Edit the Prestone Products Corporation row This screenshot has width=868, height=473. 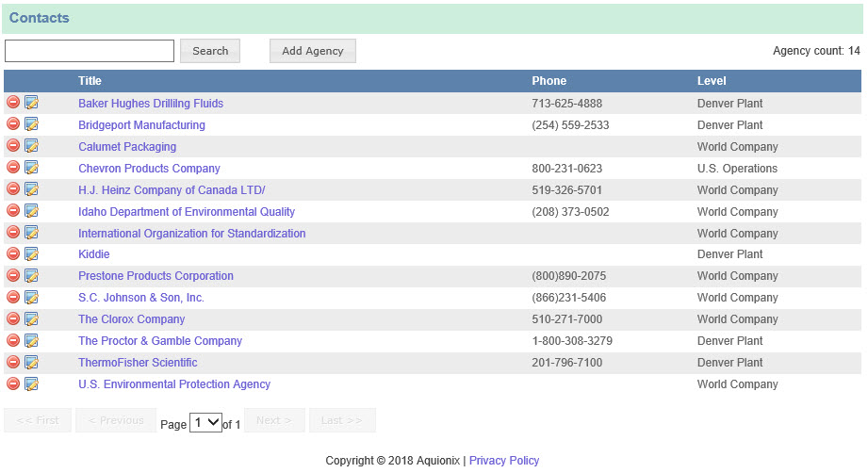point(31,275)
